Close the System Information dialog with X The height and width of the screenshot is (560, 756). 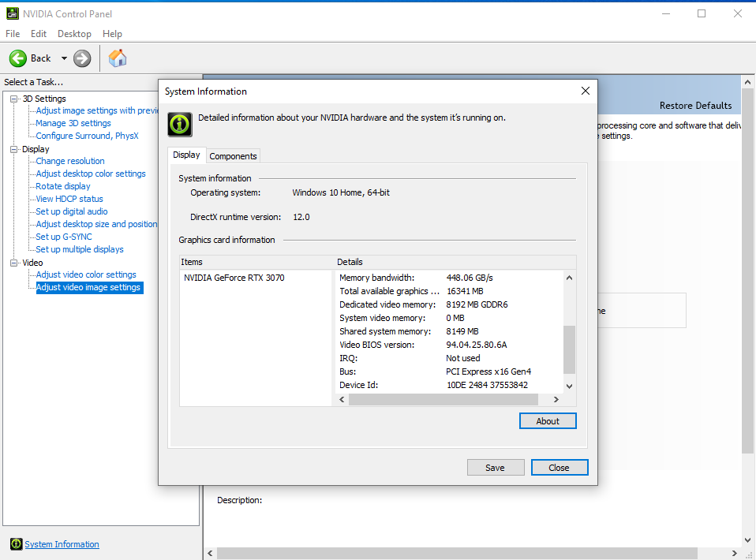pyautogui.click(x=585, y=91)
